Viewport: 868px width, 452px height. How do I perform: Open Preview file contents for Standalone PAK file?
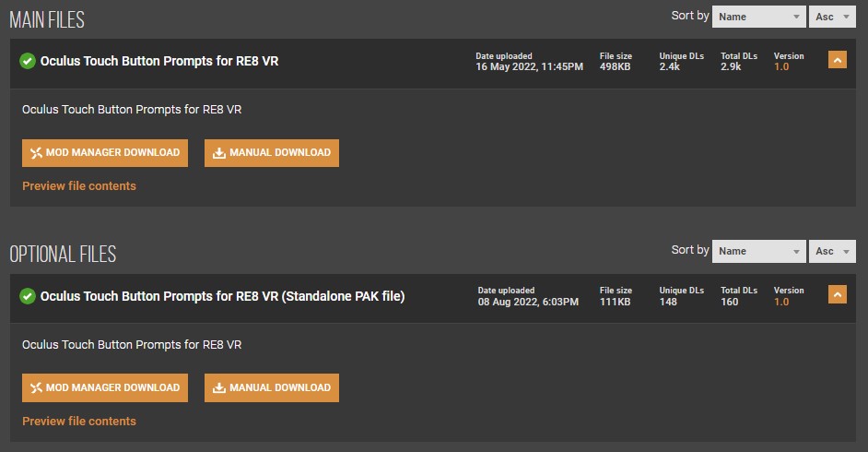pyautogui.click(x=79, y=422)
